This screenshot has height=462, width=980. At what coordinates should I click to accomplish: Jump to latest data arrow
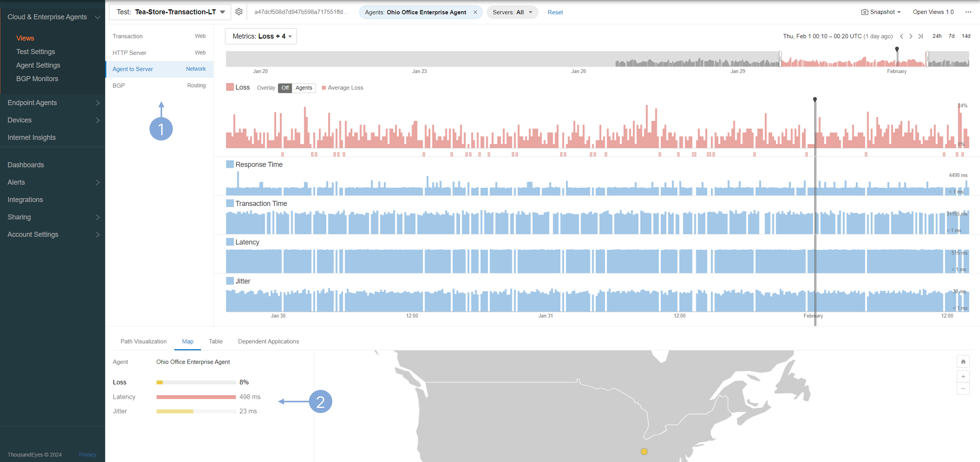coord(920,37)
